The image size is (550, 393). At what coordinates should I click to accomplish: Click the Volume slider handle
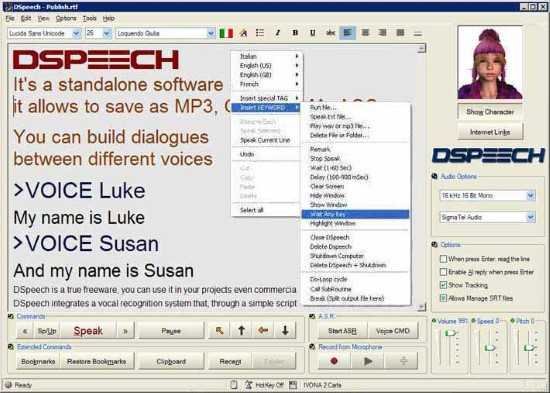tap(450, 333)
